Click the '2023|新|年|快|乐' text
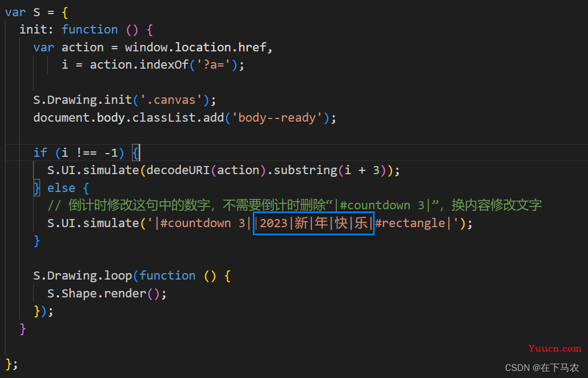 coord(314,223)
